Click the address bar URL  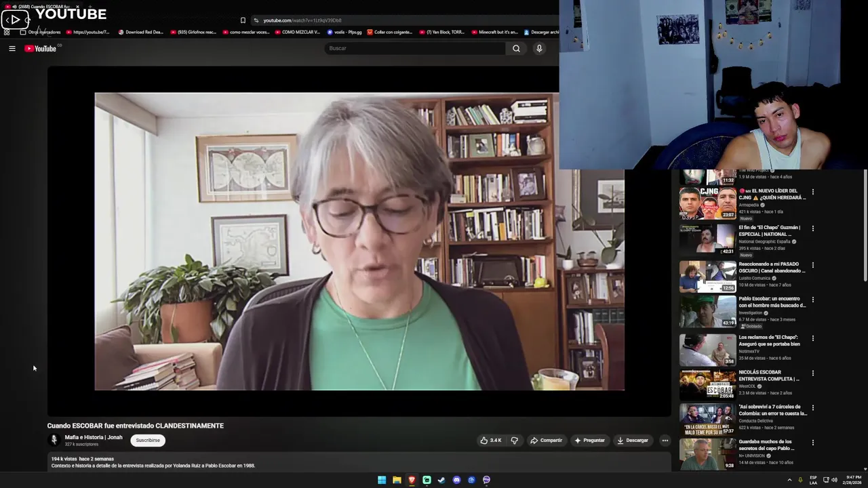coord(302,20)
